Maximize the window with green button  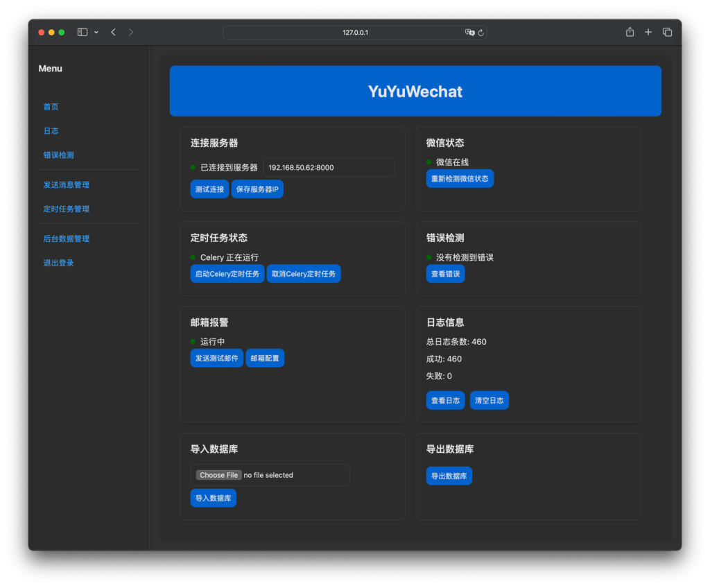pyautogui.click(x=62, y=32)
